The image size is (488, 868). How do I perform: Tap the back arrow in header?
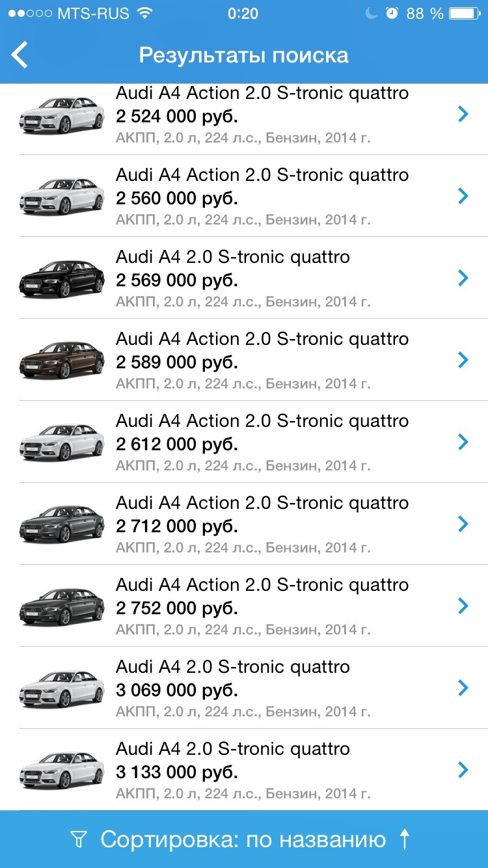20,55
